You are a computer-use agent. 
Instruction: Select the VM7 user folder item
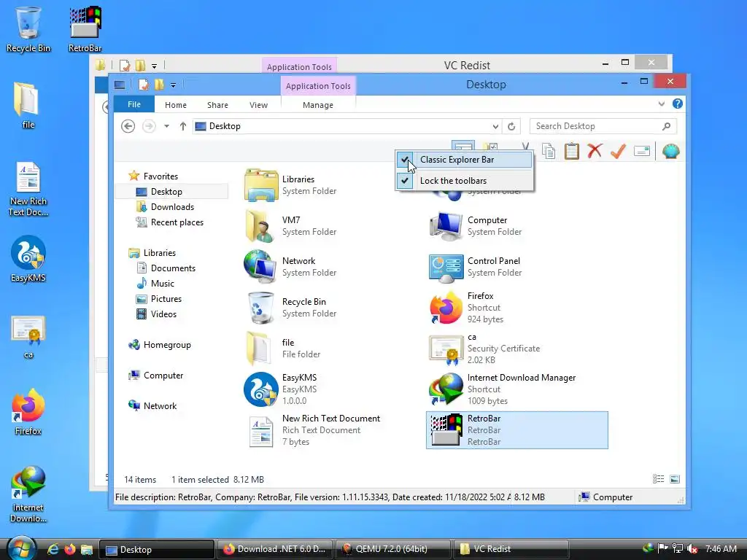[x=333, y=226]
